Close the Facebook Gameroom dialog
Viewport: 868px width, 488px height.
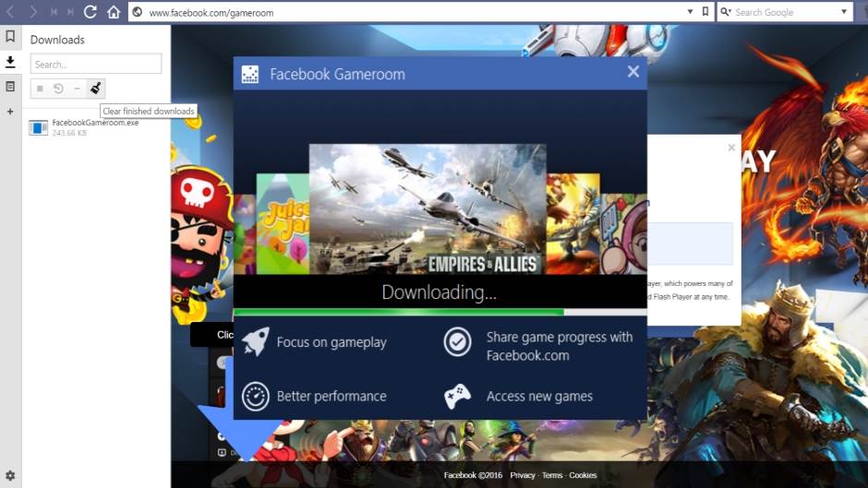coord(633,72)
